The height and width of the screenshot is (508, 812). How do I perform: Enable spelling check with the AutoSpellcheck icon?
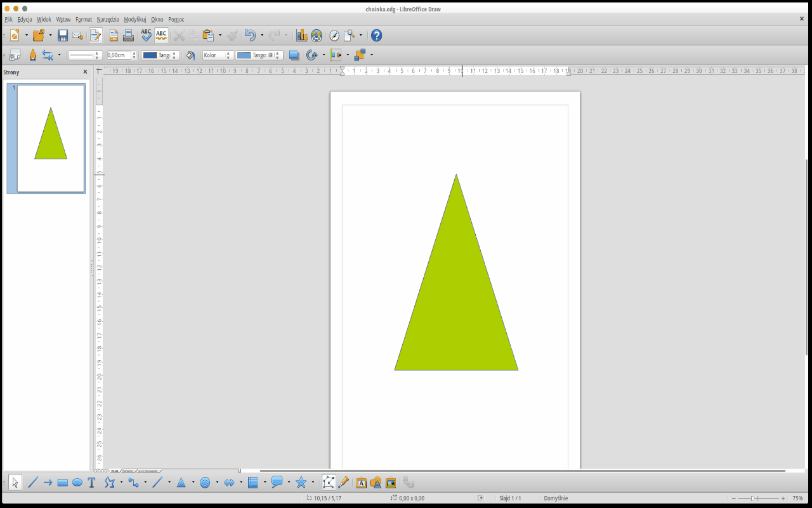point(162,36)
